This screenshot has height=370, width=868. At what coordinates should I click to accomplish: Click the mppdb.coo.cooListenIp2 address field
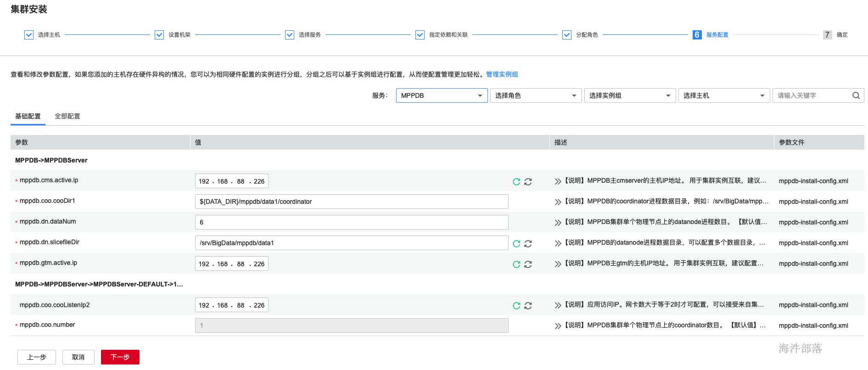coord(232,305)
